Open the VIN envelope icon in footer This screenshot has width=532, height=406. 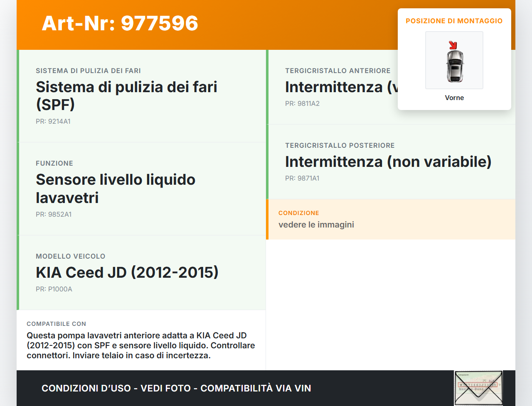click(x=478, y=388)
